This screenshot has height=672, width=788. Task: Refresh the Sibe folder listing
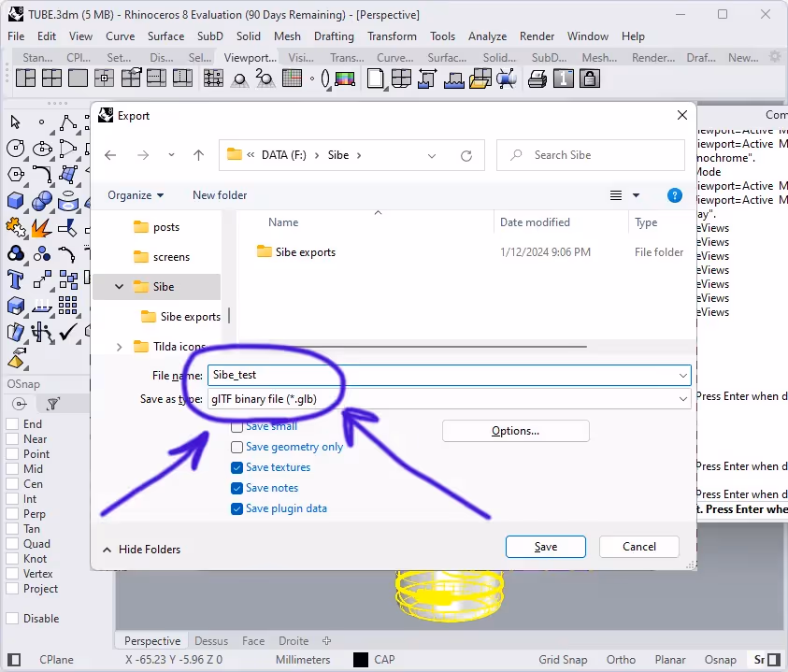tap(466, 156)
